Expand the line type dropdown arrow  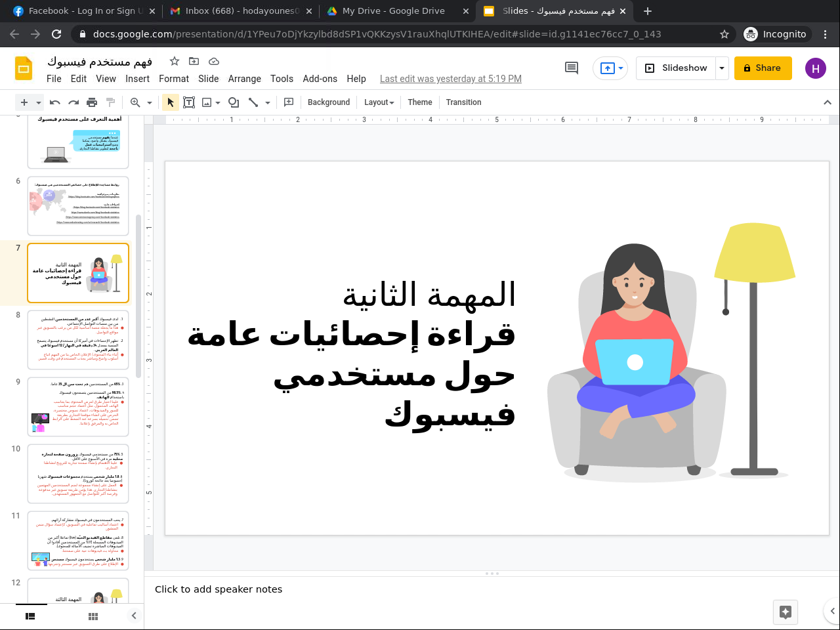(x=268, y=102)
